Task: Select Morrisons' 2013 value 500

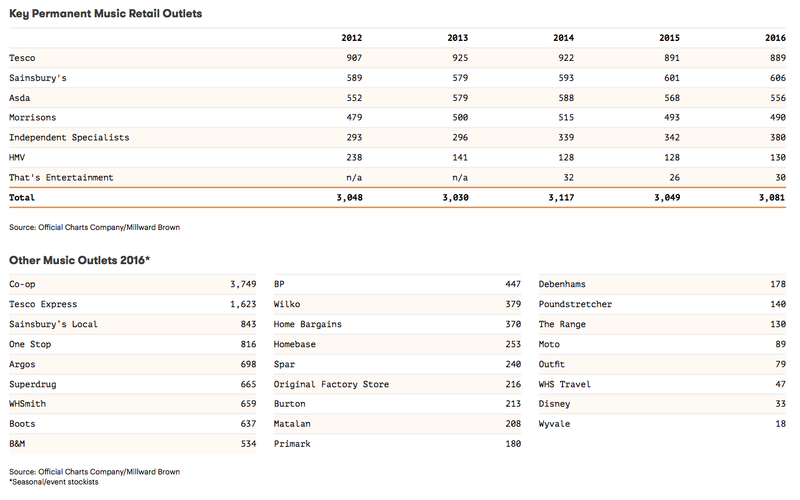Action: click(x=460, y=117)
